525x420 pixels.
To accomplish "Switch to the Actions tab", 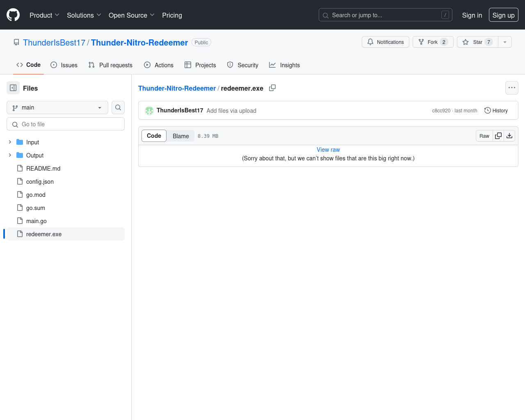I will click(x=159, y=65).
